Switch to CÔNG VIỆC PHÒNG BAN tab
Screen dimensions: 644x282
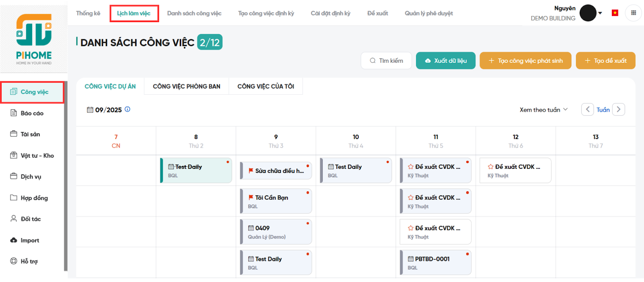click(186, 86)
